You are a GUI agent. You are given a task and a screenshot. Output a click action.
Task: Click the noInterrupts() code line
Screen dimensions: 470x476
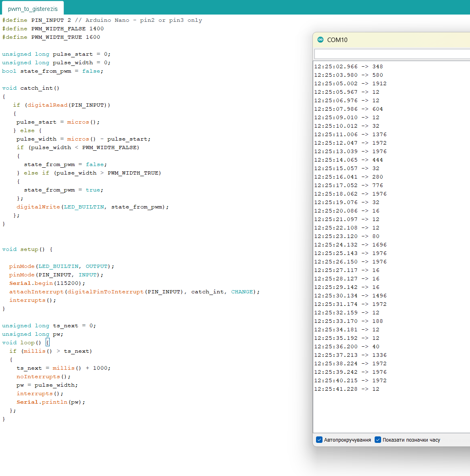[x=43, y=377]
